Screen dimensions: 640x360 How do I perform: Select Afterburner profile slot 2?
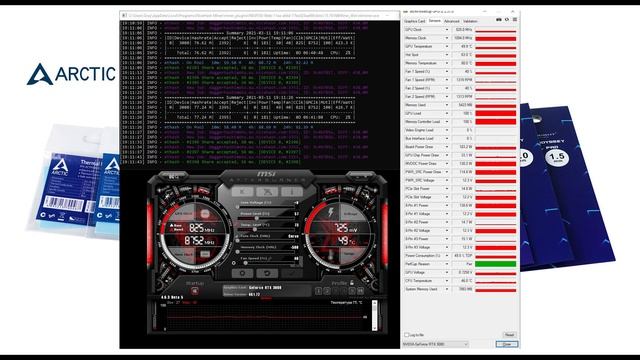click(x=327, y=291)
